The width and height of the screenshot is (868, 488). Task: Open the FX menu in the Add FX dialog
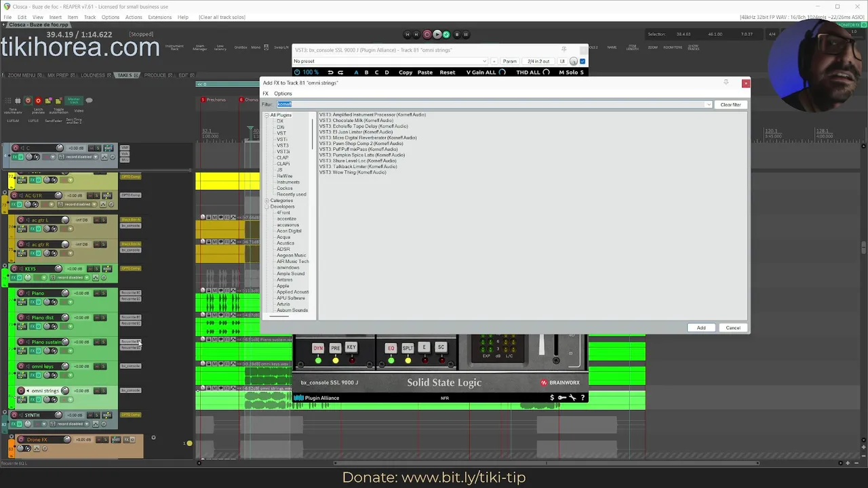266,94
